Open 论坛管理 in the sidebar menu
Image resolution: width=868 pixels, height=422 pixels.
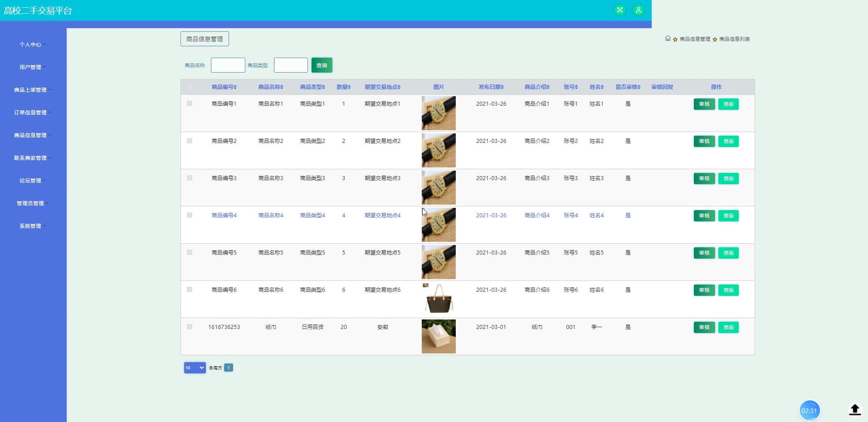30,181
